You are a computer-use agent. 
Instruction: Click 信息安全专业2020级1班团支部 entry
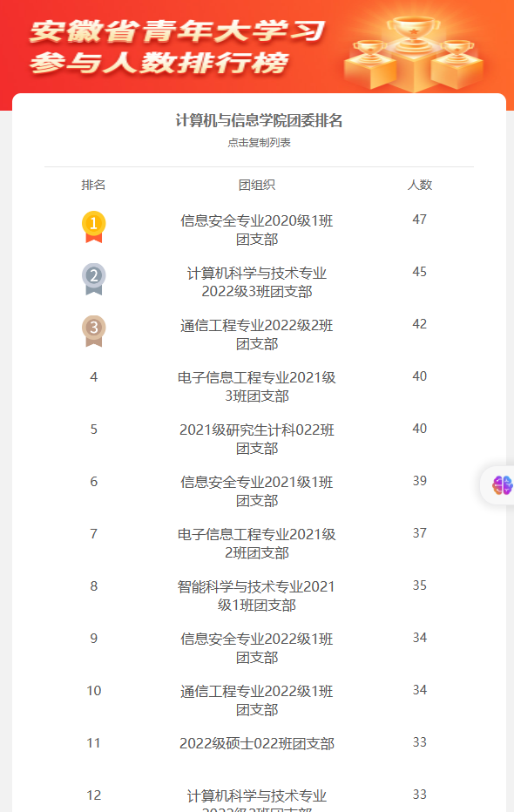257,230
